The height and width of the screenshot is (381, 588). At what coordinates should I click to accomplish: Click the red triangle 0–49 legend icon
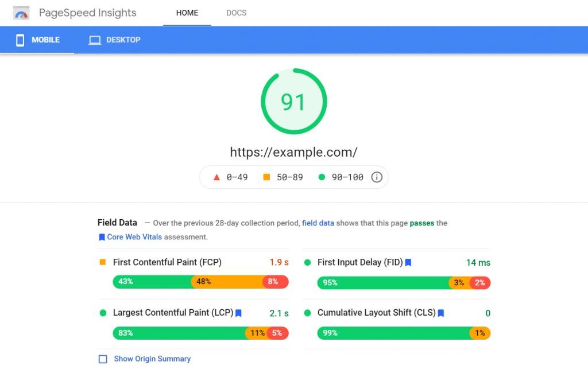216,177
